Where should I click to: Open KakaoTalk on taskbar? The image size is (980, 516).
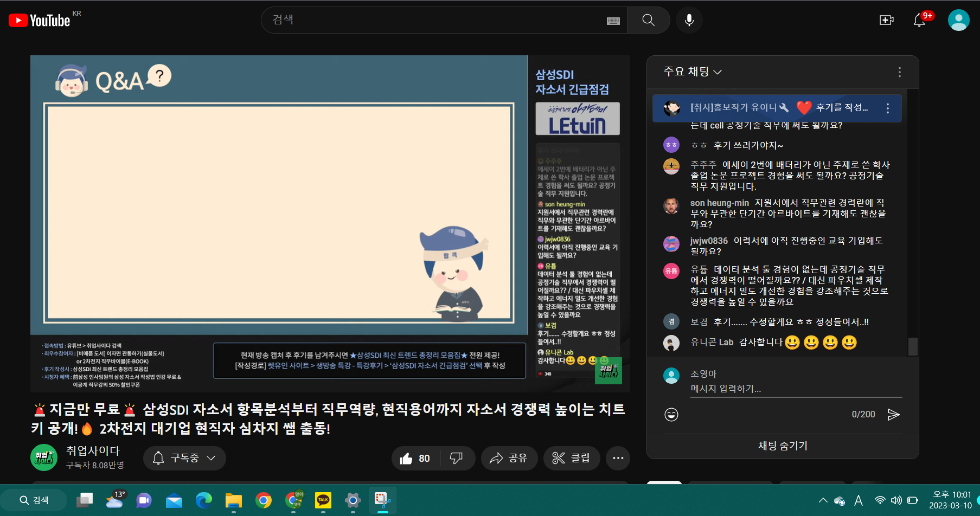click(323, 500)
